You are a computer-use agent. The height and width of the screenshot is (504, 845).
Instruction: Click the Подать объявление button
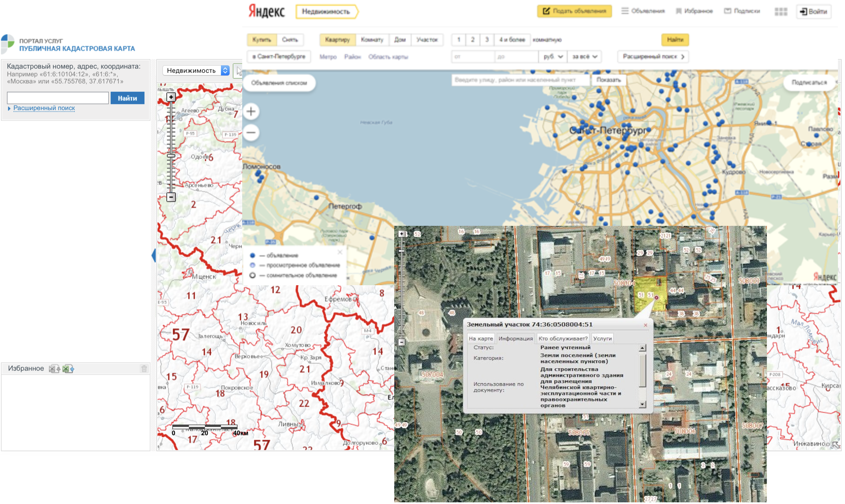(x=575, y=11)
